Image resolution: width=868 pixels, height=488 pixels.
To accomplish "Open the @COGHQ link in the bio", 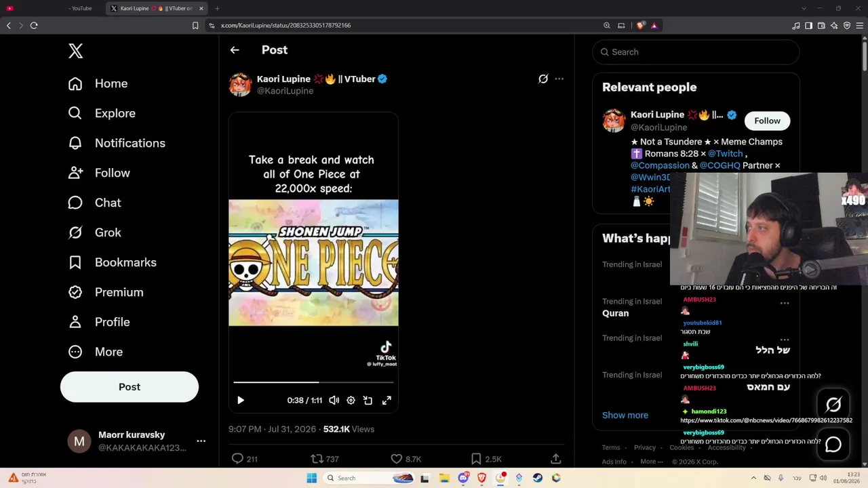I will point(720,165).
